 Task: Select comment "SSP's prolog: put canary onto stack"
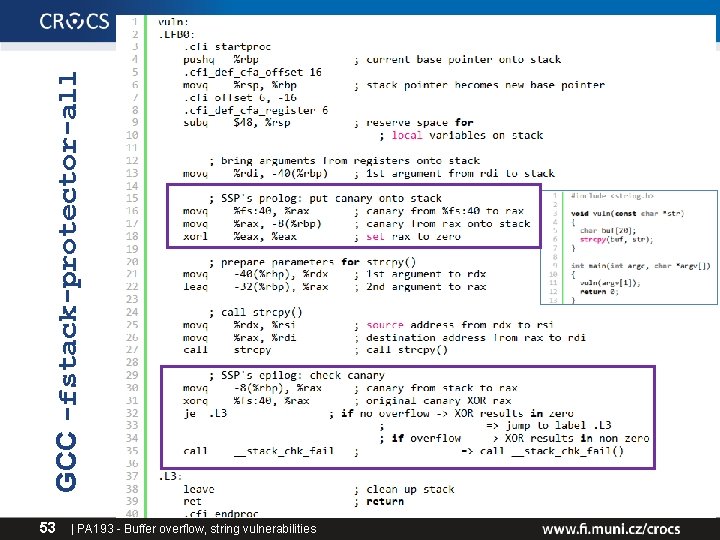click(x=331, y=198)
